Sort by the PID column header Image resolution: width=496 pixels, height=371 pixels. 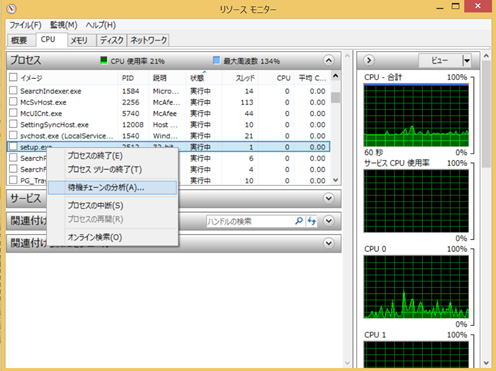[x=128, y=78]
